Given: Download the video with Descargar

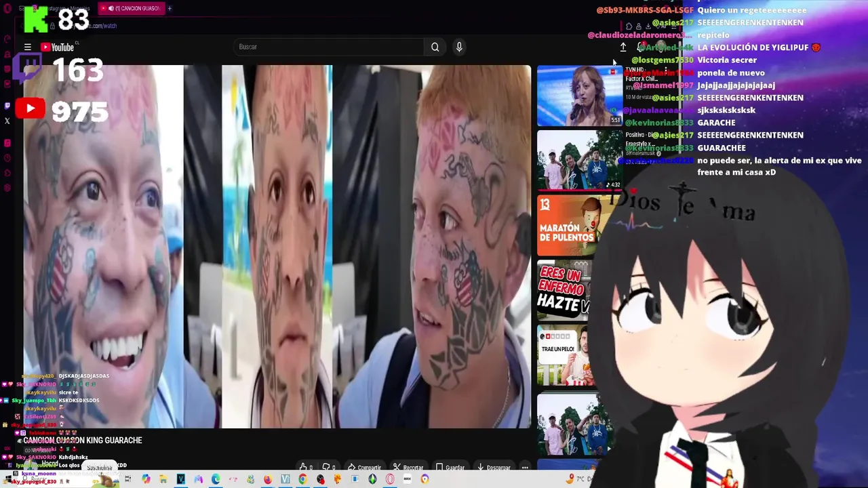Looking at the screenshot, I should [494, 467].
